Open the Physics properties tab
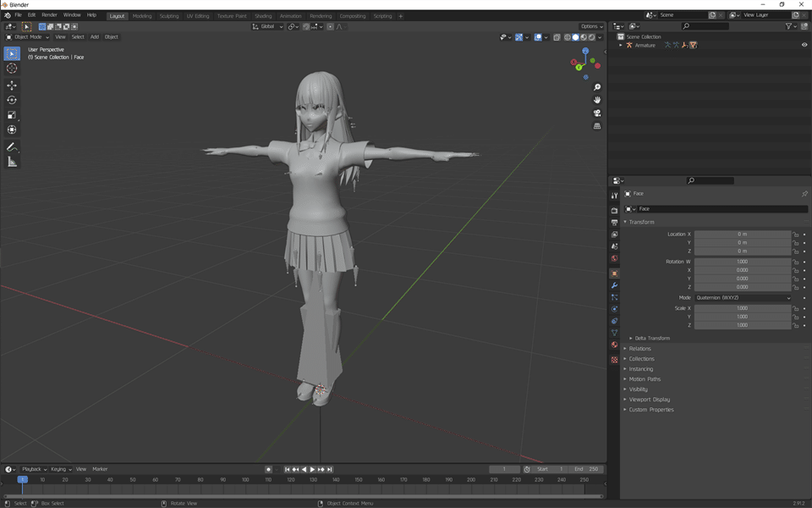Viewport: 812px width, 508px height. click(614, 309)
